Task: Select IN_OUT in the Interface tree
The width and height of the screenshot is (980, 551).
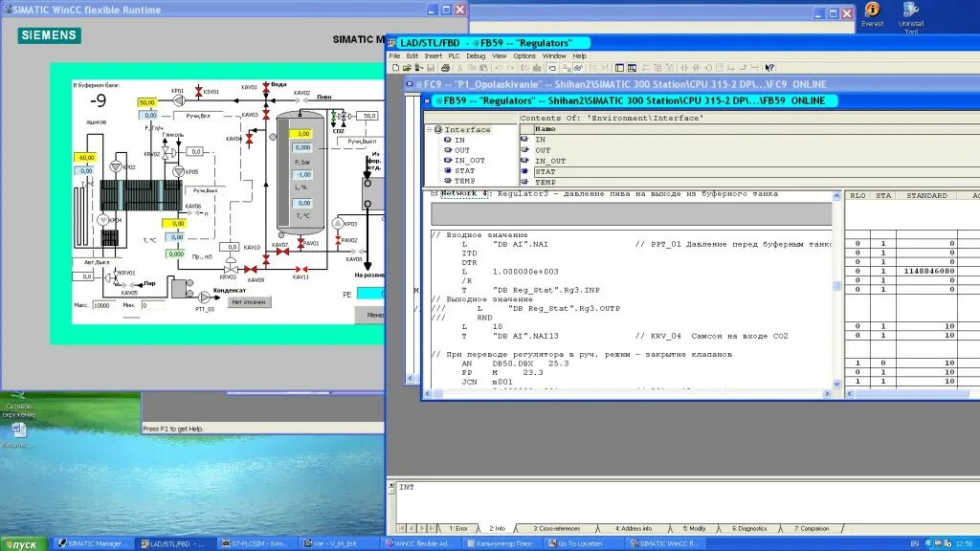Action: pyautogui.click(x=469, y=161)
